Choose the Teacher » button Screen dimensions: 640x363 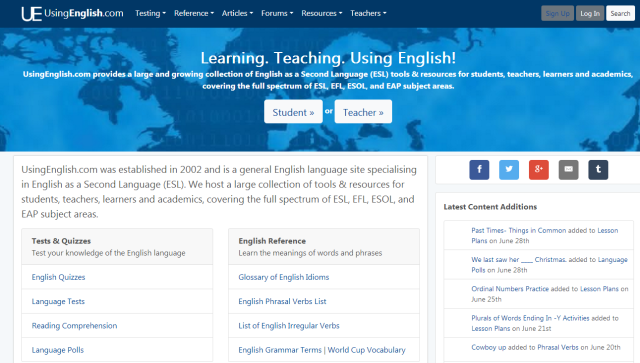(363, 111)
